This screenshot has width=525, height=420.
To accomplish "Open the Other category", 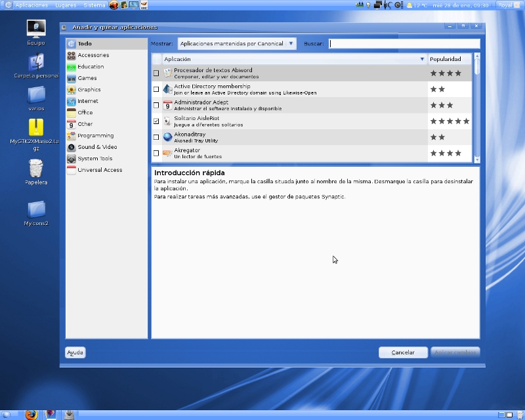I will click(106, 124).
